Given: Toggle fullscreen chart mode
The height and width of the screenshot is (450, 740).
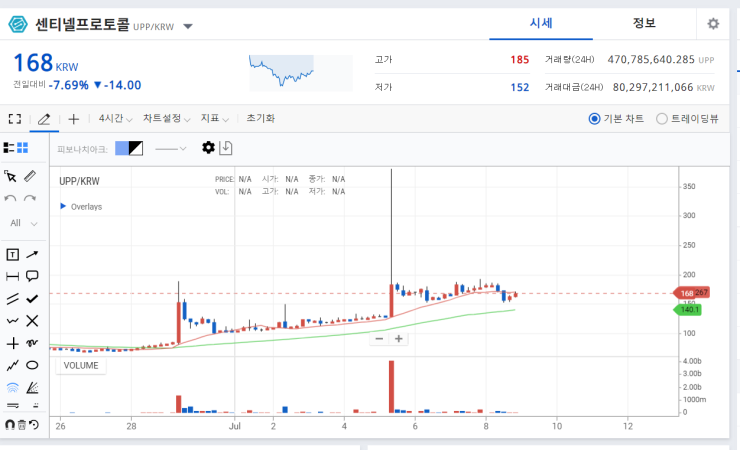Looking at the screenshot, I should [x=15, y=118].
